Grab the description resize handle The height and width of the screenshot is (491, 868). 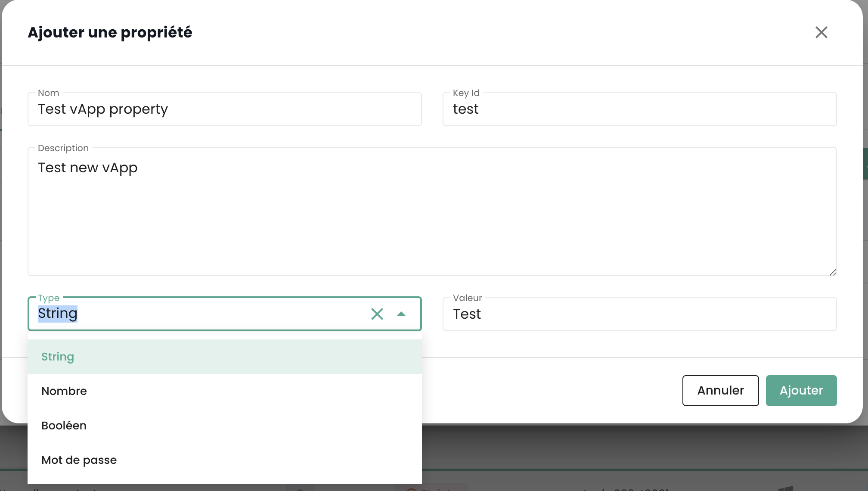click(833, 272)
